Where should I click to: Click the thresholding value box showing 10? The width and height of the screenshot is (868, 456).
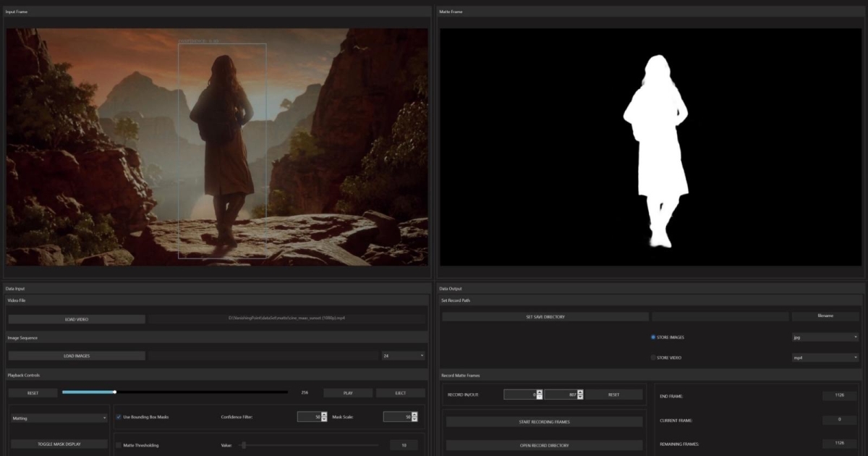[x=404, y=445]
